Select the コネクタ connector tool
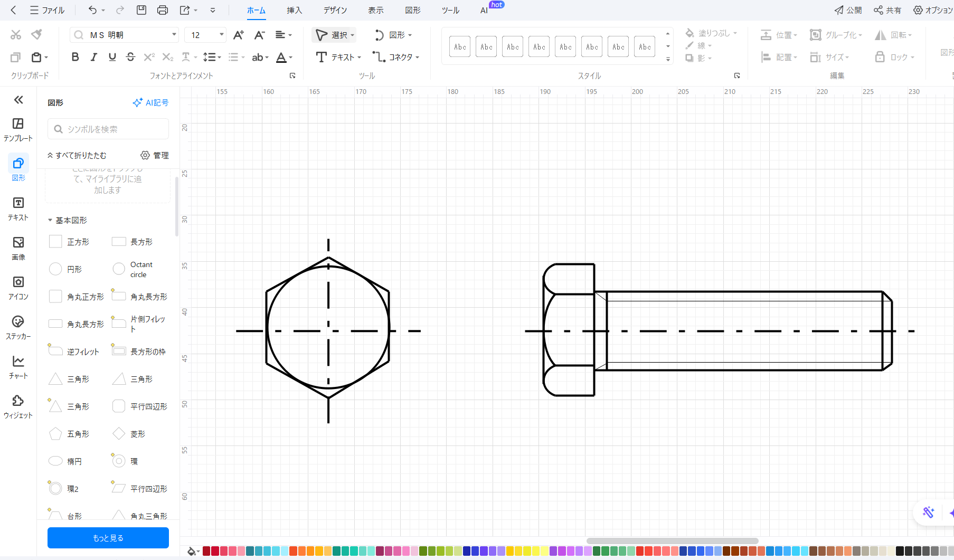 click(x=396, y=57)
